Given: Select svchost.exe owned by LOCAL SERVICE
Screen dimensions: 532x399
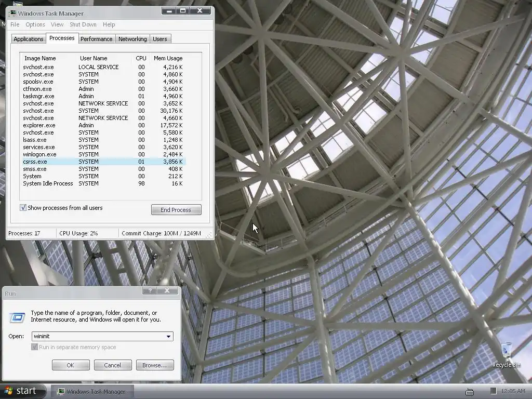Looking at the screenshot, I should point(103,67).
